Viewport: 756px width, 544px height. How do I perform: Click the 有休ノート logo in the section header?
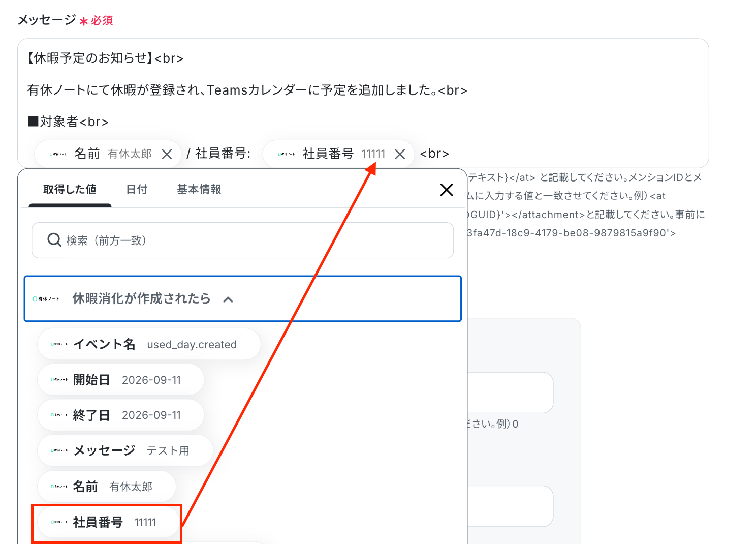point(46,299)
